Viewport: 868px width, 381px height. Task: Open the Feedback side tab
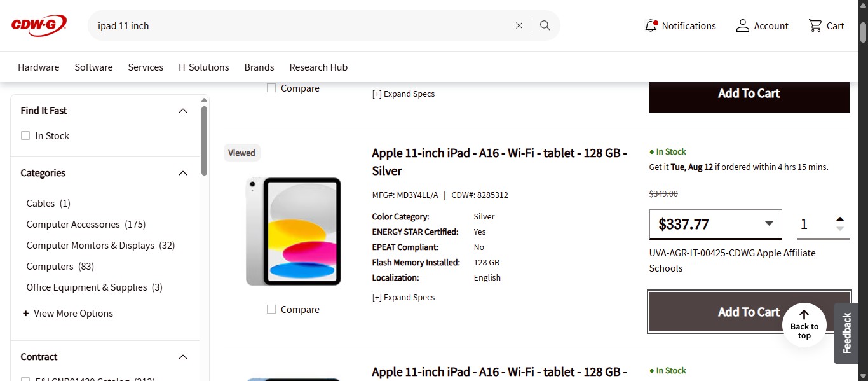tap(846, 333)
